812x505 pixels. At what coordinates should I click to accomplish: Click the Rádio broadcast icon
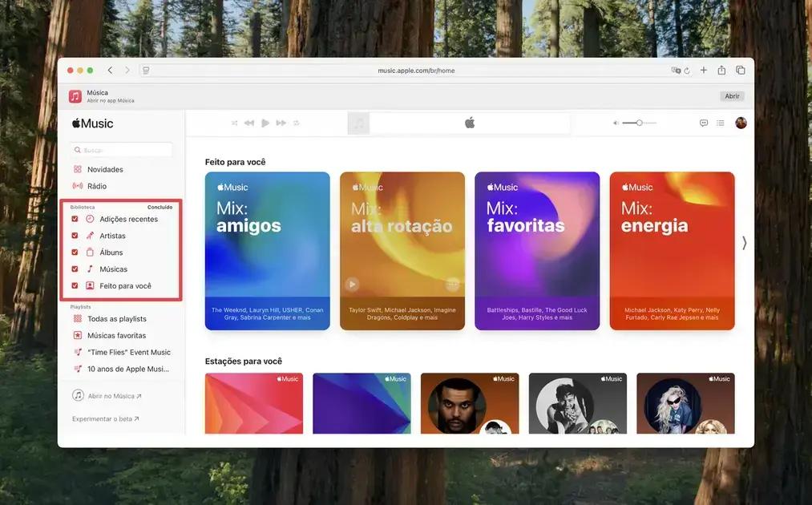(x=78, y=185)
